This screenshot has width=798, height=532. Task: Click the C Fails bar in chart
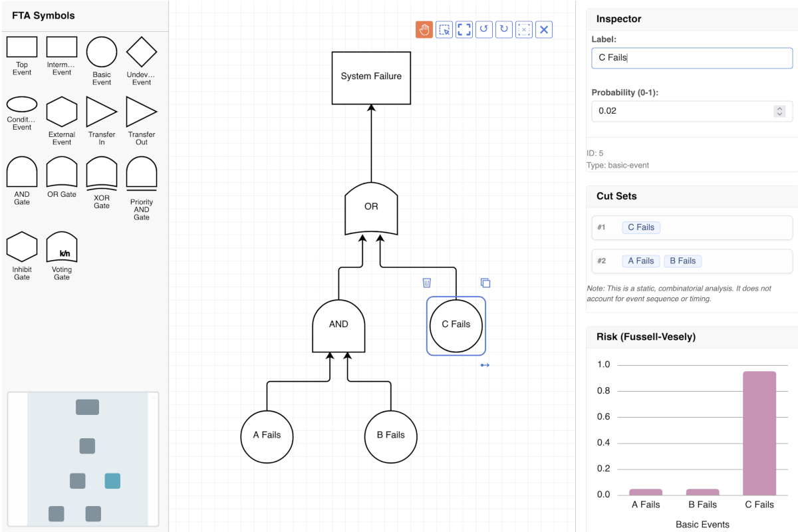click(x=759, y=433)
